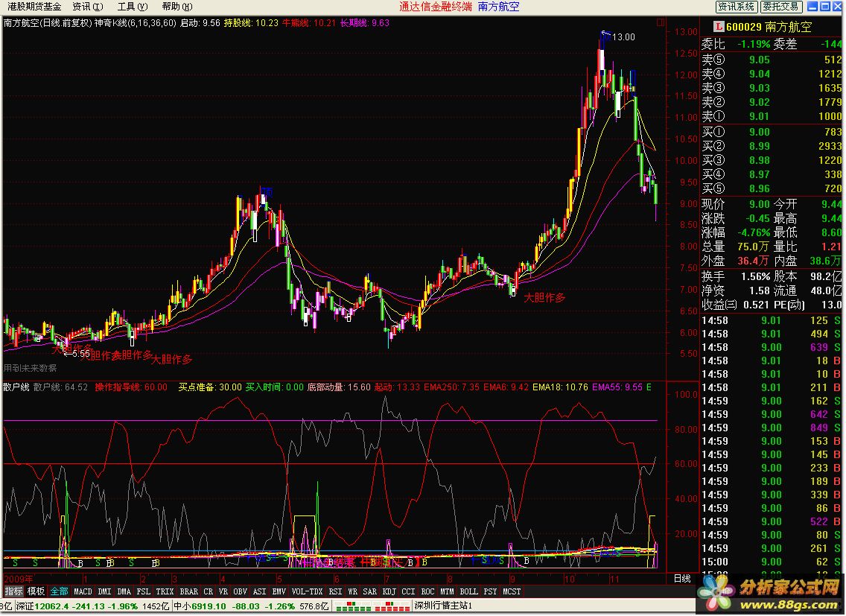Click the 现价 9.00 field
The image size is (846, 616).
(736, 204)
